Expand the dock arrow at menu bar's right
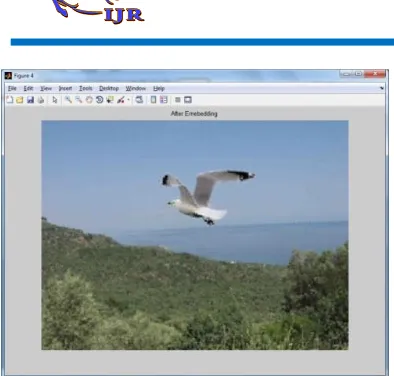Screen dimensions: 394x376 (382, 88)
